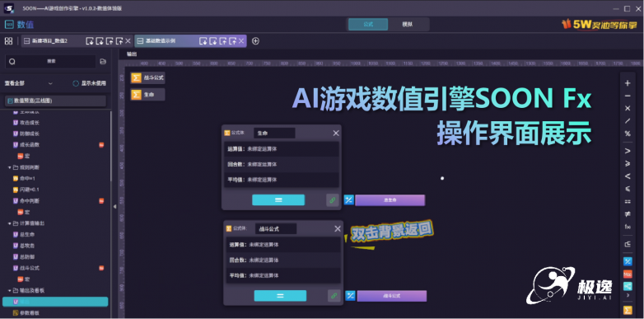This screenshot has width=644, height=319.
Task: Click the blue percent icon beside 总生命 node
Action: click(348, 200)
